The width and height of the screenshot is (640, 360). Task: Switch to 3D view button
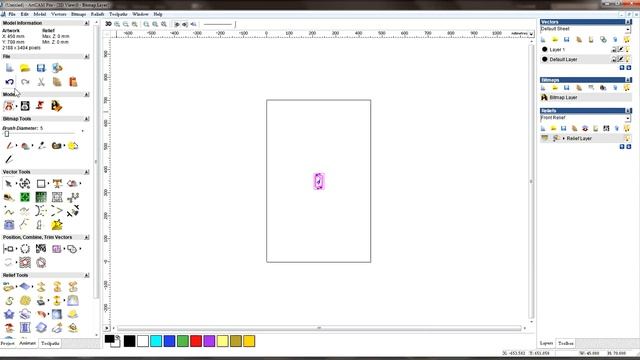108,24
